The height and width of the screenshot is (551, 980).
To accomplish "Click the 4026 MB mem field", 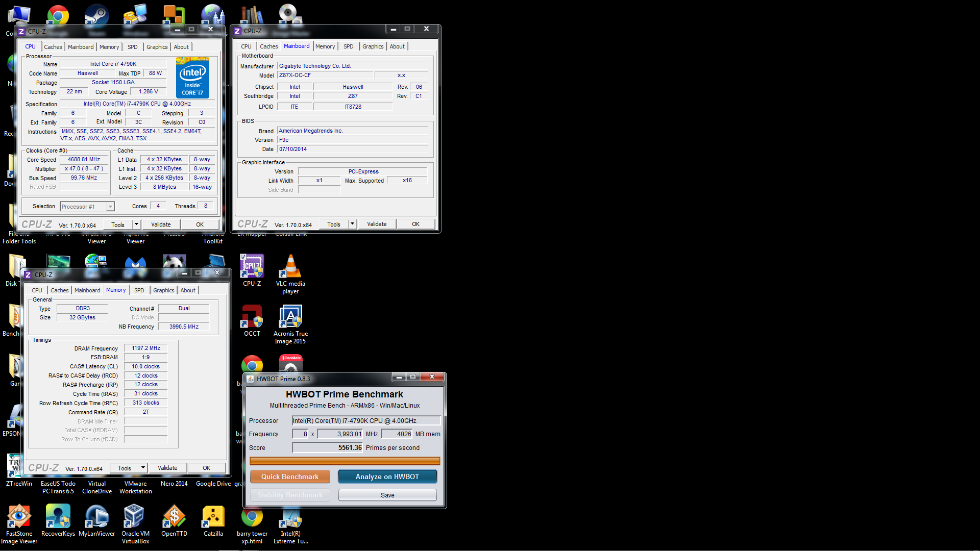I will [397, 434].
